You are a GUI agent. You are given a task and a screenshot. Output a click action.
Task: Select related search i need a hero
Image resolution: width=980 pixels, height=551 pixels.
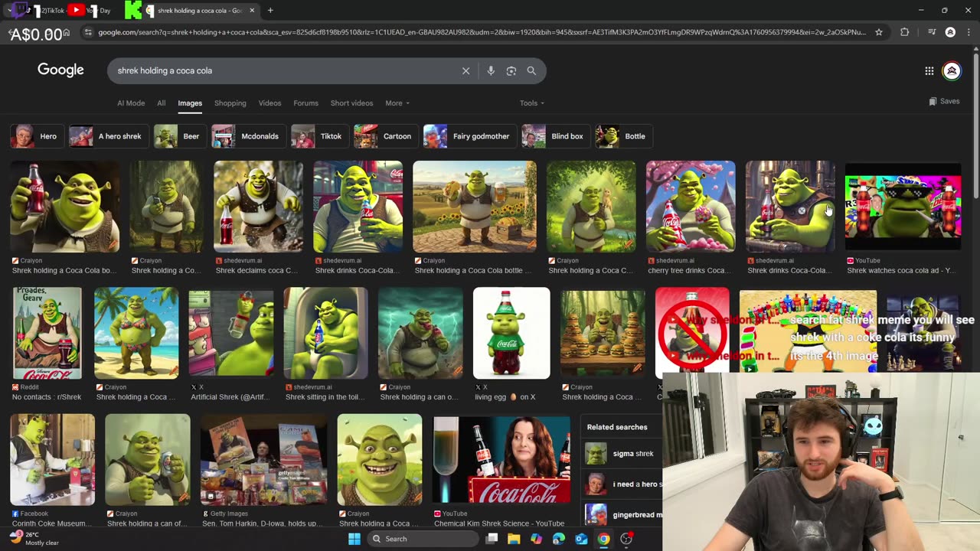[622, 484]
